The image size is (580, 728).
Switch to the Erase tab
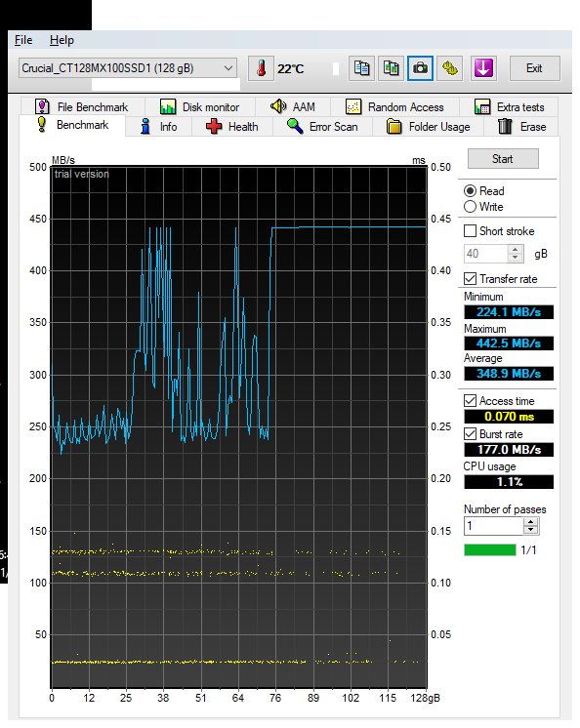521,126
